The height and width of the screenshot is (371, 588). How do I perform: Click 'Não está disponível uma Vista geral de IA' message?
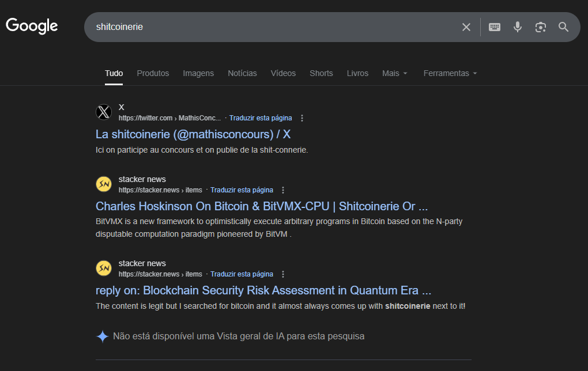pos(239,336)
